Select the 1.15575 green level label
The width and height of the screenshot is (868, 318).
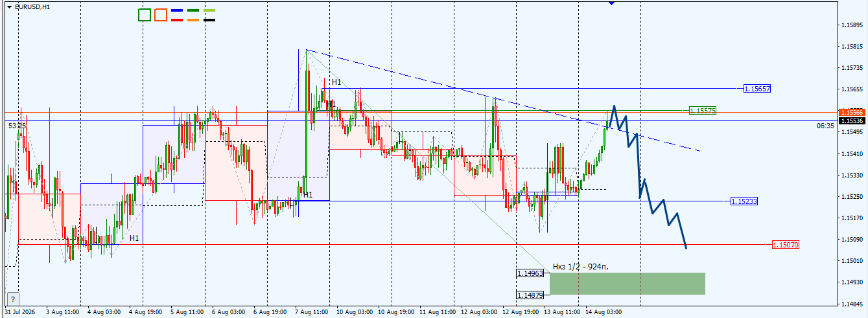pos(703,111)
